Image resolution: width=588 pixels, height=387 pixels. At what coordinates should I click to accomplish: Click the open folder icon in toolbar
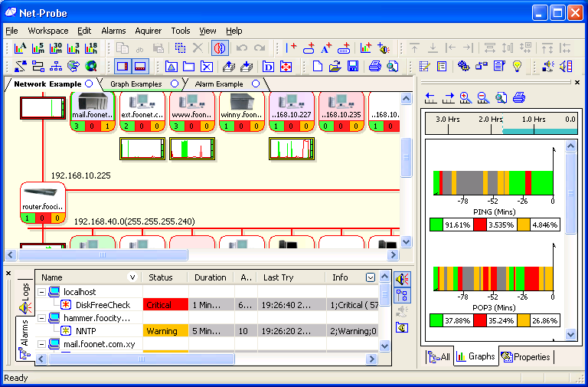pyautogui.click(x=335, y=67)
